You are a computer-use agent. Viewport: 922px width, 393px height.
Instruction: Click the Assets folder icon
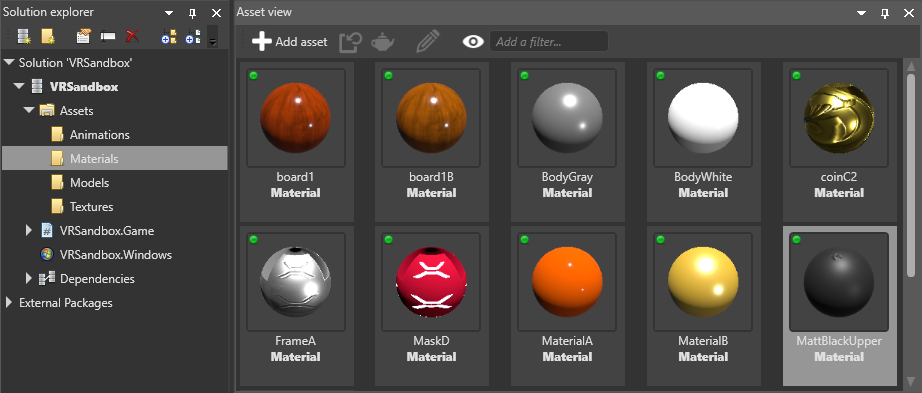(46, 110)
